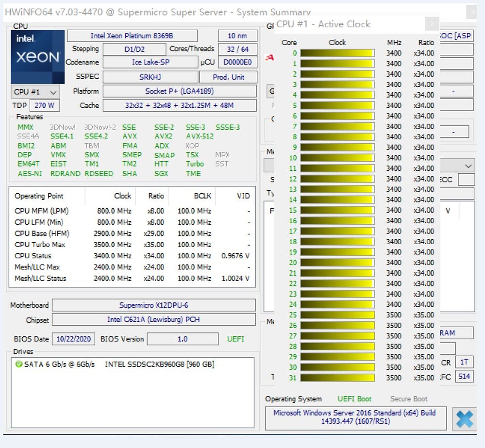This screenshot has height=448, width=485.
Task: Click the green drive status check icon
Action: point(19,364)
